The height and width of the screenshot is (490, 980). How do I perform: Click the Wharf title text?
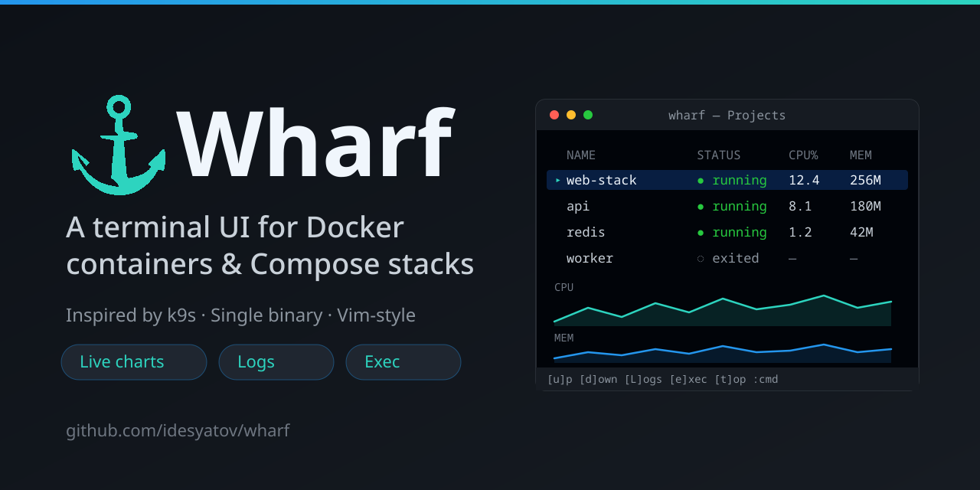coord(316,145)
